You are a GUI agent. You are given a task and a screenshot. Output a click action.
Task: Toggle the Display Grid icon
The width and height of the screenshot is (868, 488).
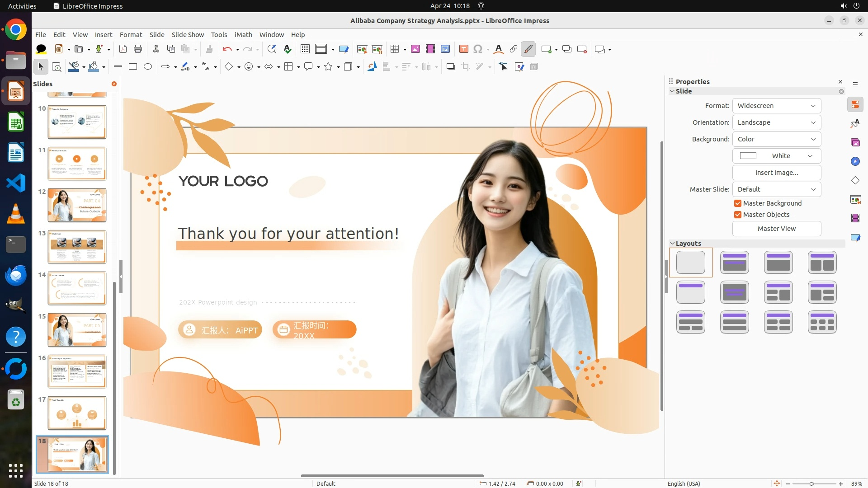(x=305, y=49)
